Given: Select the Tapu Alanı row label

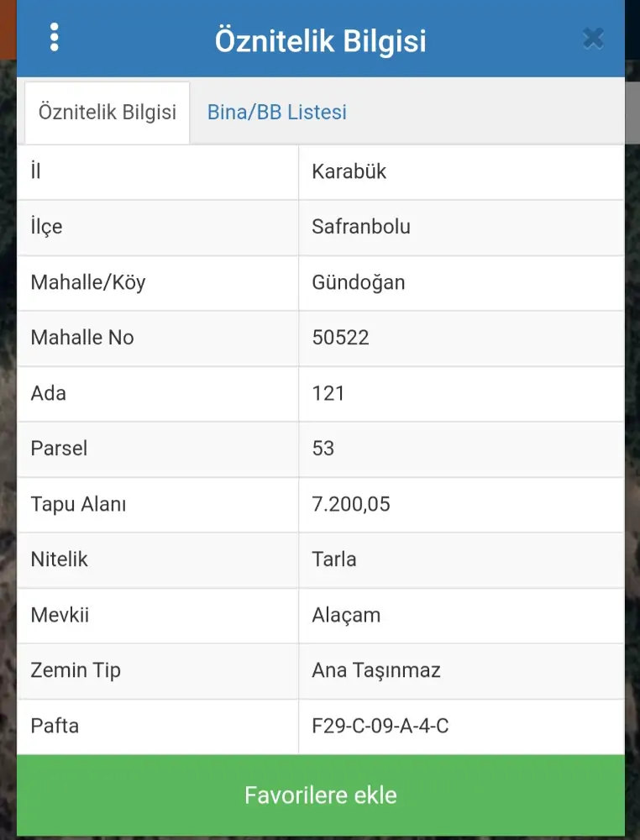Looking at the screenshot, I should click(78, 504).
